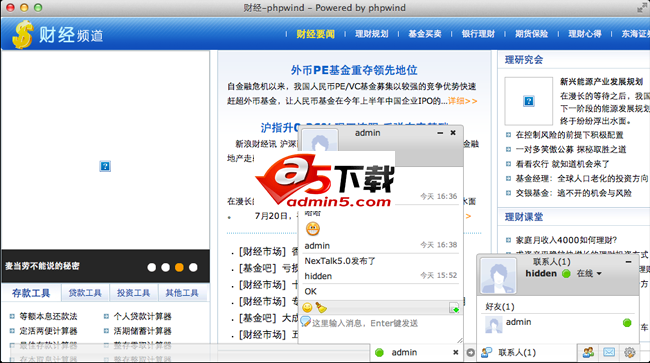Open headline 外币PE基金重夺领先地位
Image resolution: width=650 pixels, height=363 pixels.
point(354,70)
